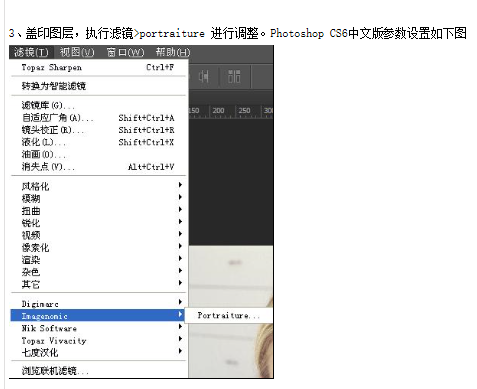477x389 pixels.
Task: Expand the 像素化 submenu
Action: [x=98, y=247]
